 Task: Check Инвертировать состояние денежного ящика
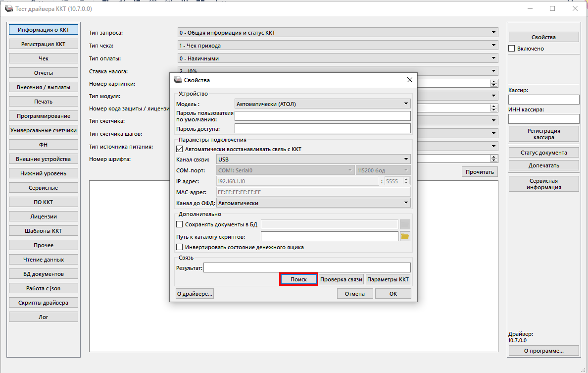point(180,247)
